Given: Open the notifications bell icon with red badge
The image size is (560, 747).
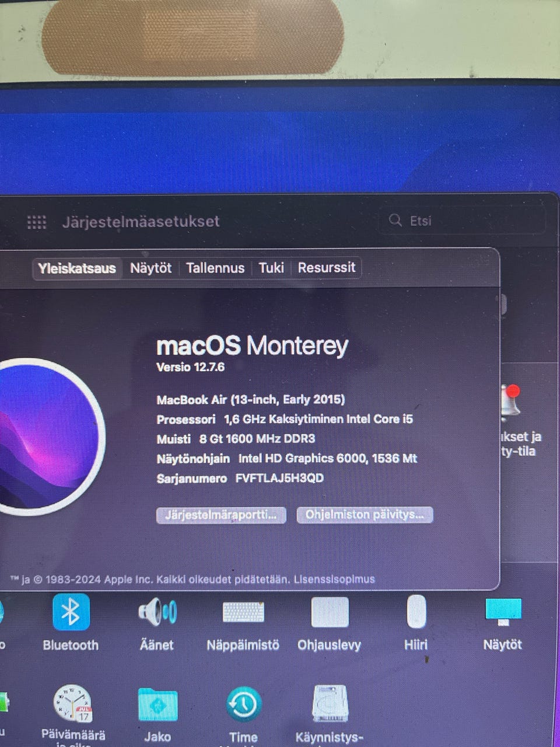Looking at the screenshot, I should [510, 402].
